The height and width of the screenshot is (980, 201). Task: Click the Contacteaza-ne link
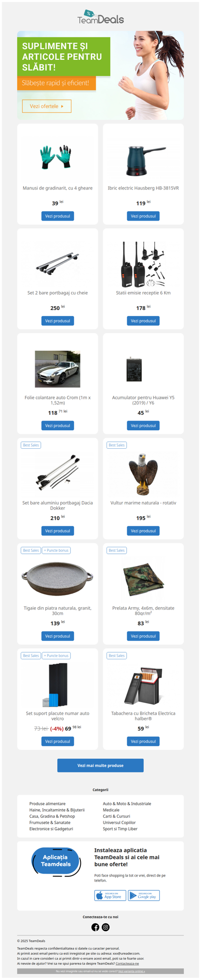[x=127, y=963]
